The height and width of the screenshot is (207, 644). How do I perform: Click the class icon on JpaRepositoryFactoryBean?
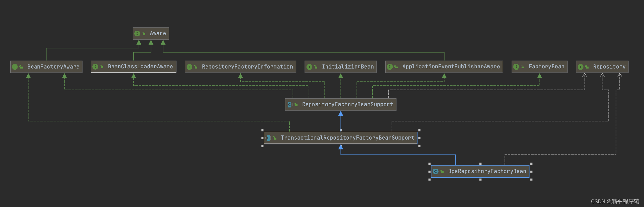(x=436, y=171)
